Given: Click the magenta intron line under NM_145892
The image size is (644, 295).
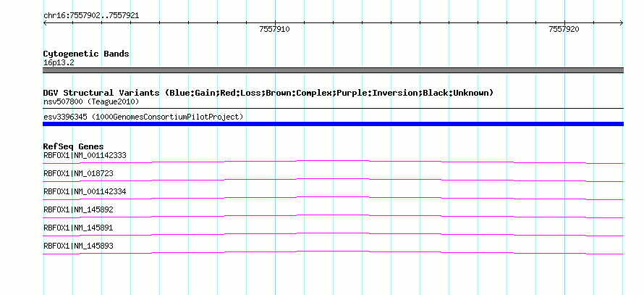Looking at the screenshot, I should pyautogui.click(x=333, y=216).
